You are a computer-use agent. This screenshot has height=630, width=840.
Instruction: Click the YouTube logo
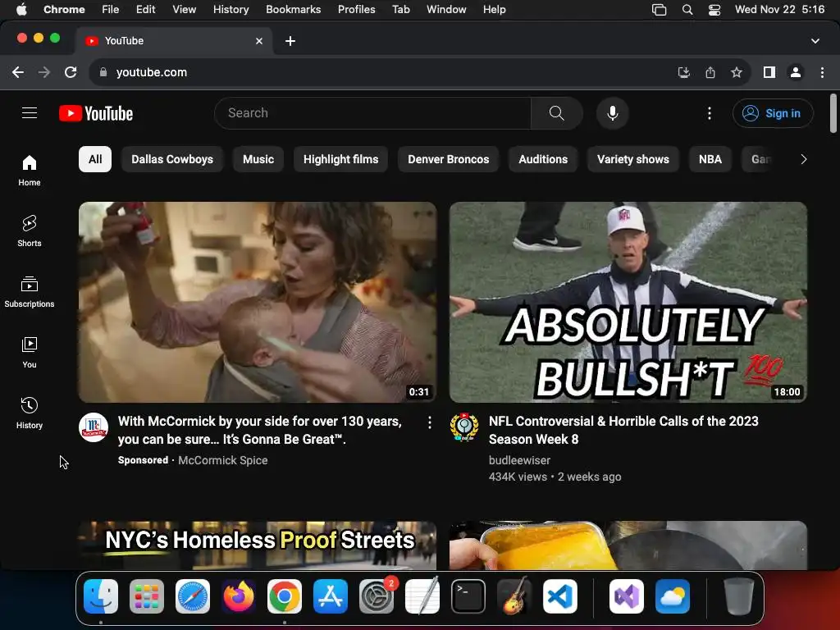coord(96,113)
